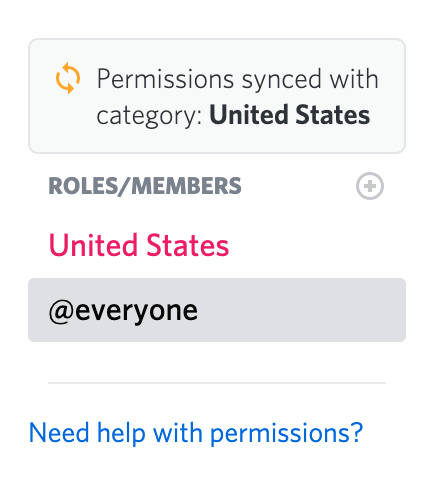Click the ROLES/MEMBERS section header
This screenshot has height=492, width=444.
tap(145, 186)
